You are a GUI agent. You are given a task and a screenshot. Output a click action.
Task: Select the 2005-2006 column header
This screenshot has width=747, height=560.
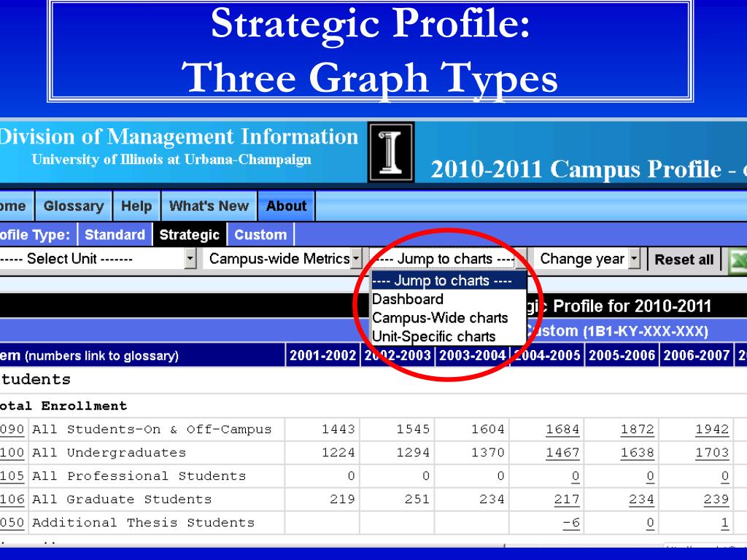[x=622, y=355]
